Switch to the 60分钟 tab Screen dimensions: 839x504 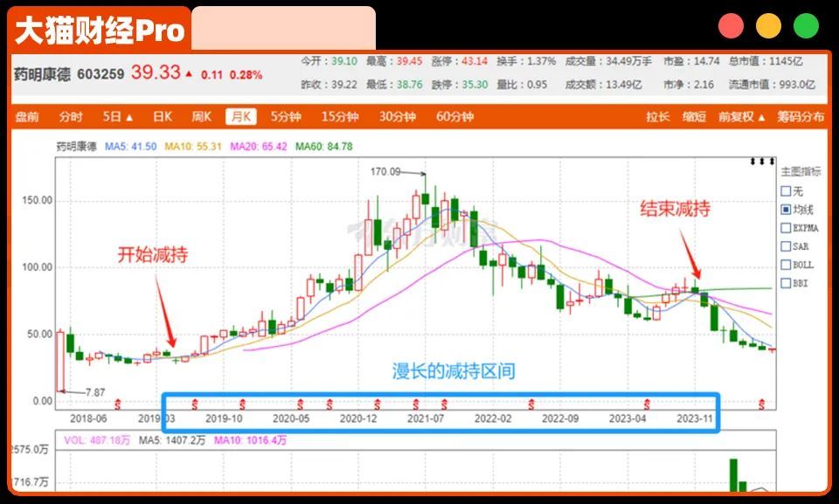click(x=454, y=117)
